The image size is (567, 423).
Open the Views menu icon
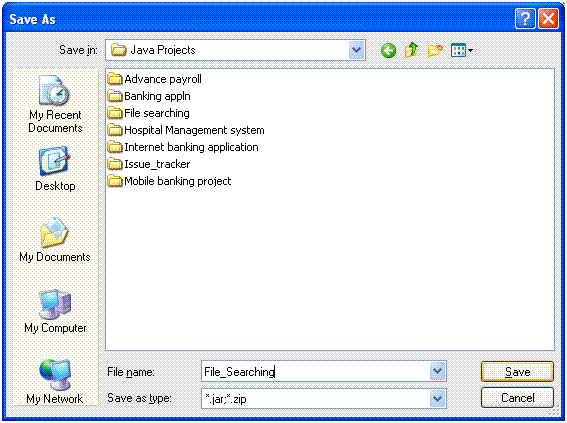point(462,50)
